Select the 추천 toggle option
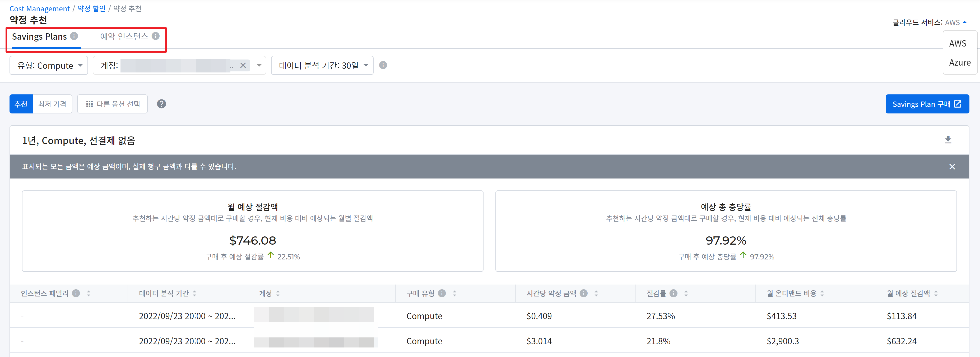The image size is (980, 357). pos(21,104)
